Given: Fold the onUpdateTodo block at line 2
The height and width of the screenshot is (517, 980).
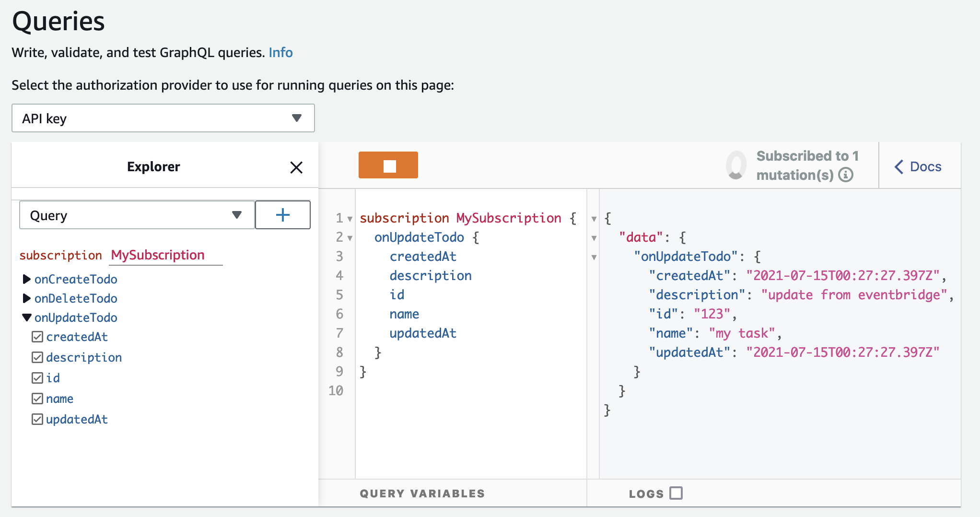Looking at the screenshot, I should pos(350,238).
